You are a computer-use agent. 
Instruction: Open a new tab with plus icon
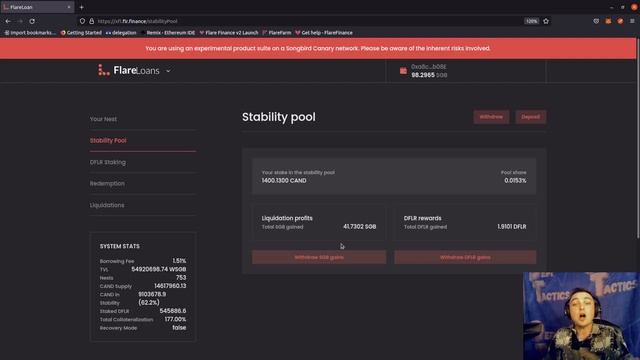pos(82,7)
